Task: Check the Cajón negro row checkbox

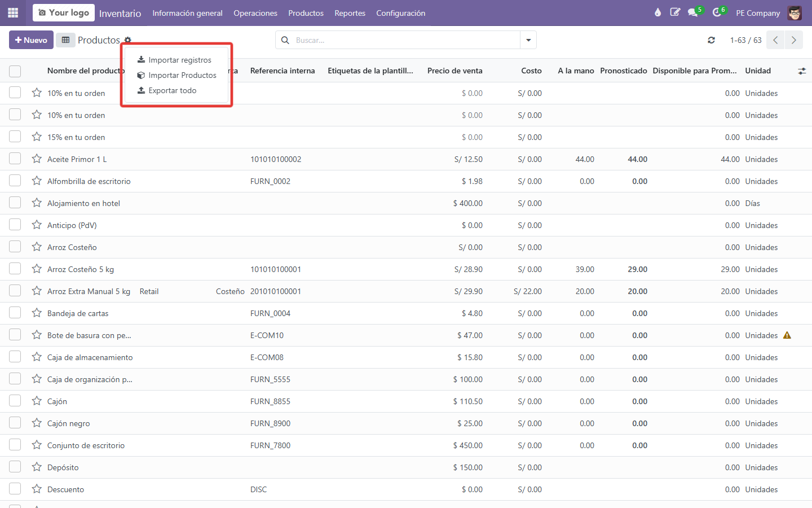Action: 15,423
